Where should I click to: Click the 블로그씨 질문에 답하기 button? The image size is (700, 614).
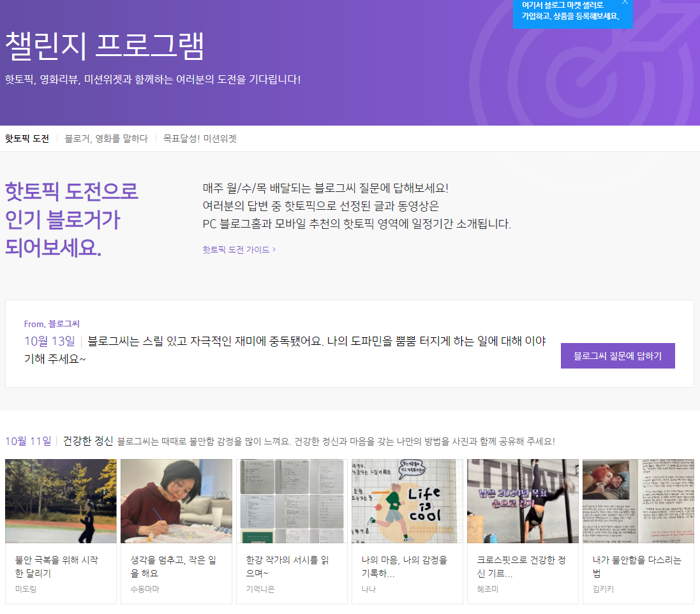point(617,355)
